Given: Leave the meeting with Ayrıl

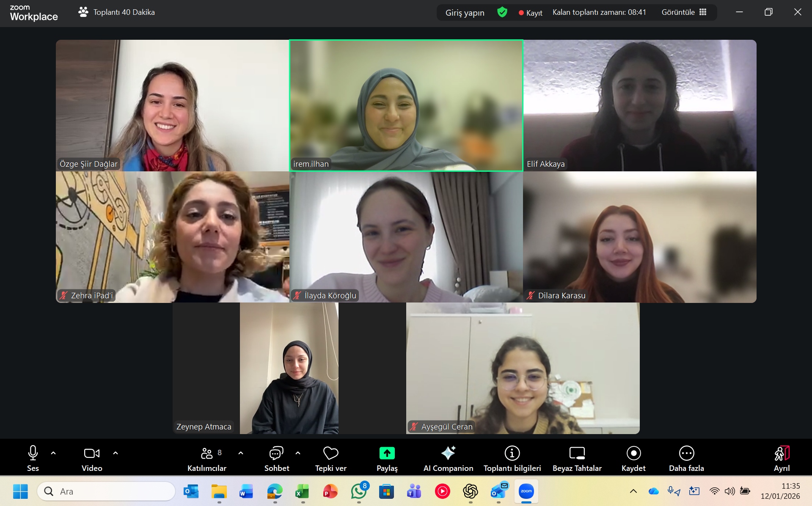Looking at the screenshot, I should pos(781,458).
